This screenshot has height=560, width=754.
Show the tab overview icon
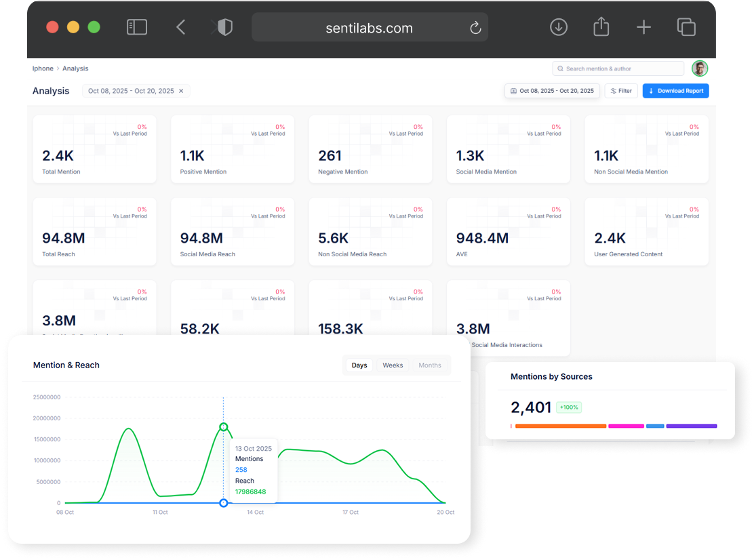coord(686,27)
